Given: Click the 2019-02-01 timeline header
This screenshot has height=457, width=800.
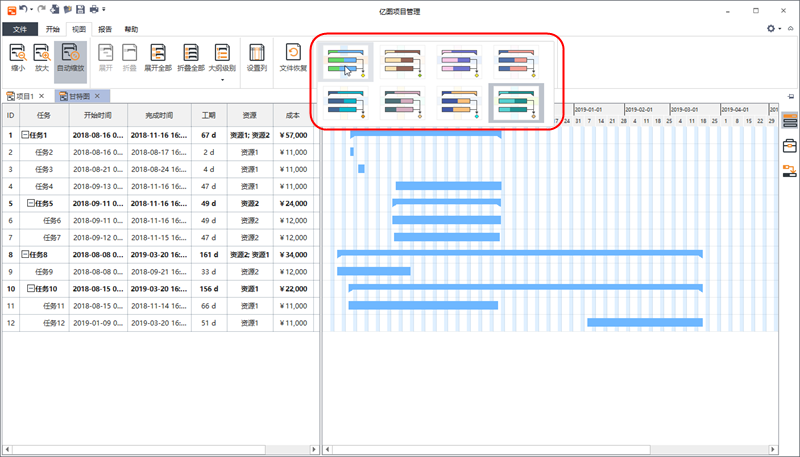Looking at the screenshot, I should tap(646, 110).
